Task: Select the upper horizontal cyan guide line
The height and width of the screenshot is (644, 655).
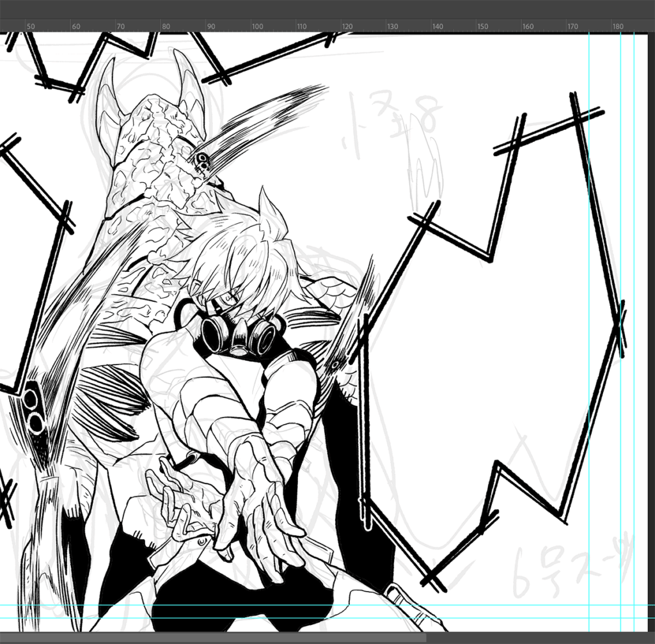Action: (320, 604)
